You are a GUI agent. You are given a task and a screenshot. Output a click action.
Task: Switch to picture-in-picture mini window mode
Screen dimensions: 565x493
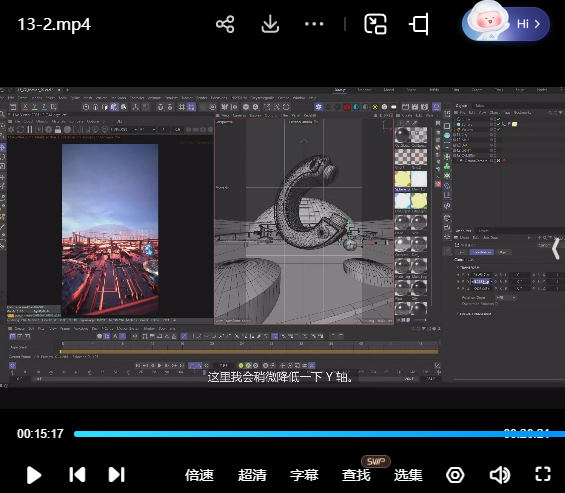[x=375, y=24]
